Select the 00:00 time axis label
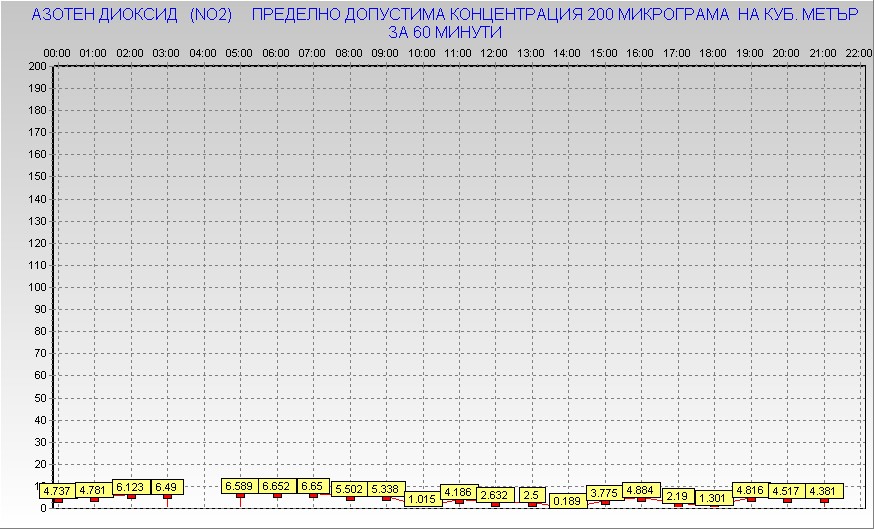 pos(57,52)
